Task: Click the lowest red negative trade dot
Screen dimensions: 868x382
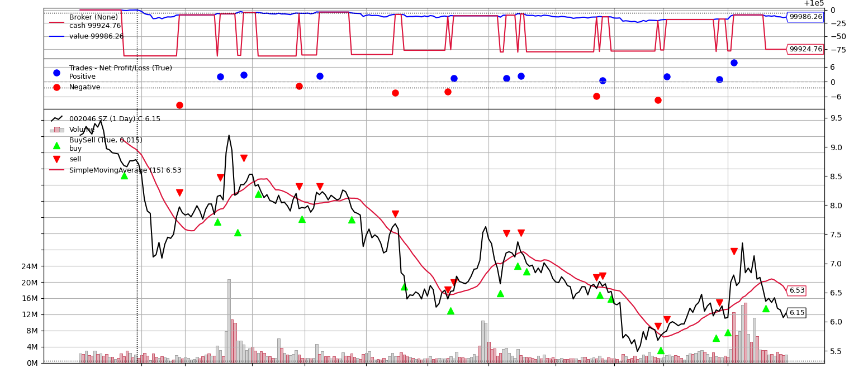Action: 179,105
